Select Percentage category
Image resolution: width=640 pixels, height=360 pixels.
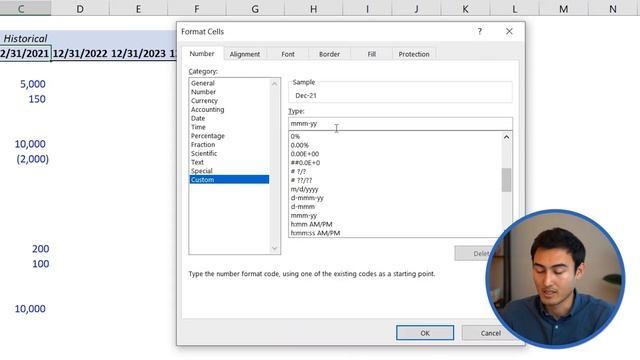pyautogui.click(x=229, y=136)
